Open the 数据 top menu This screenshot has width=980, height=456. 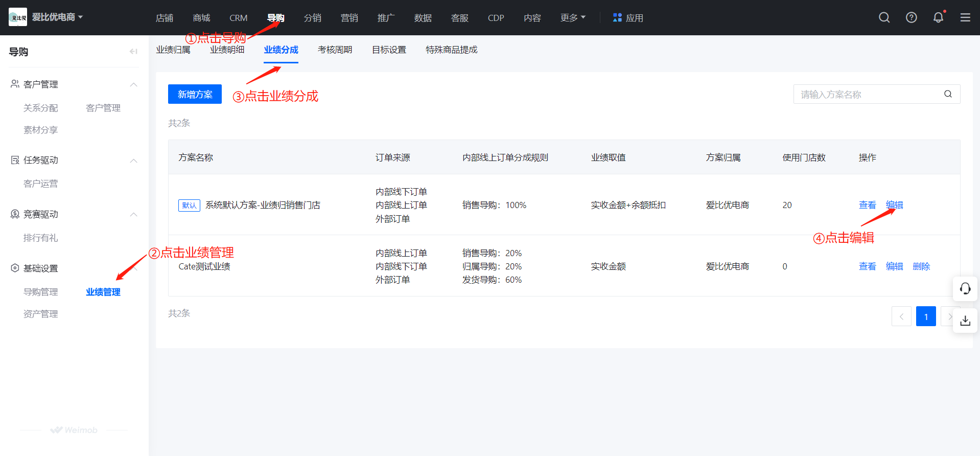click(x=423, y=18)
